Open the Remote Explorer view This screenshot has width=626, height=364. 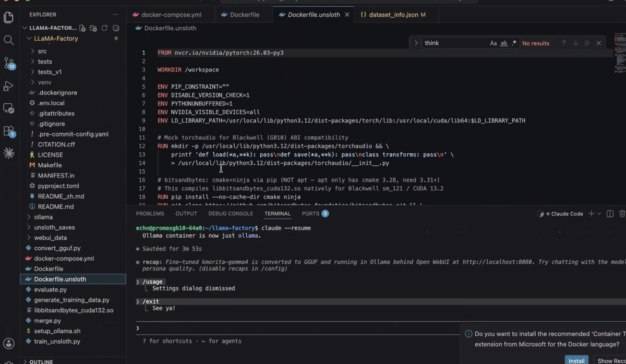(x=8, y=108)
